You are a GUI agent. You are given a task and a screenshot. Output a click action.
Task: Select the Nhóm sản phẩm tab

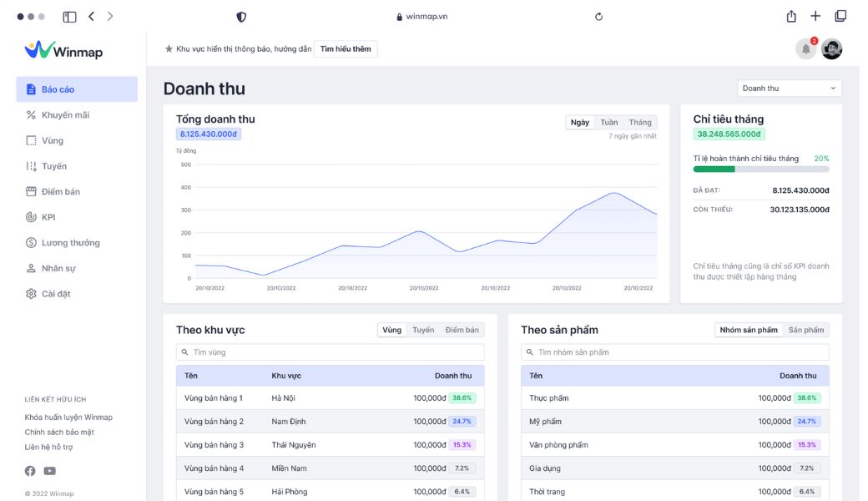[x=749, y=330]
